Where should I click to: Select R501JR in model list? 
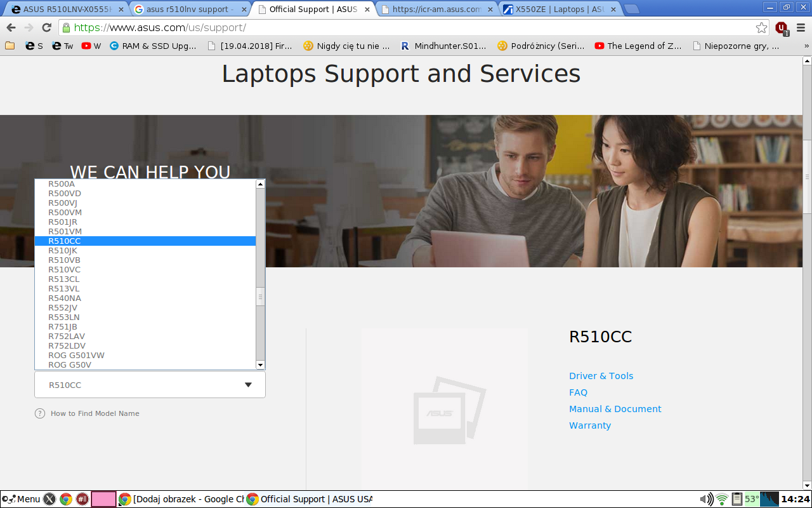[x=145, y=222]
